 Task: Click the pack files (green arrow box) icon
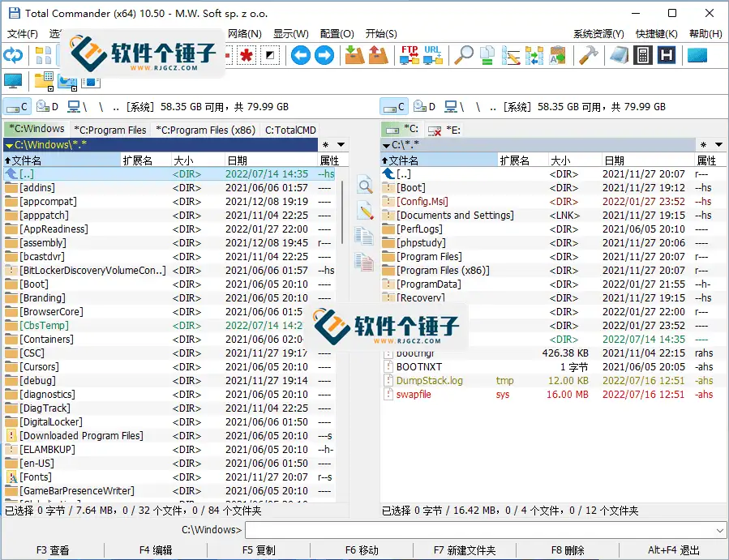pos(354,55)
